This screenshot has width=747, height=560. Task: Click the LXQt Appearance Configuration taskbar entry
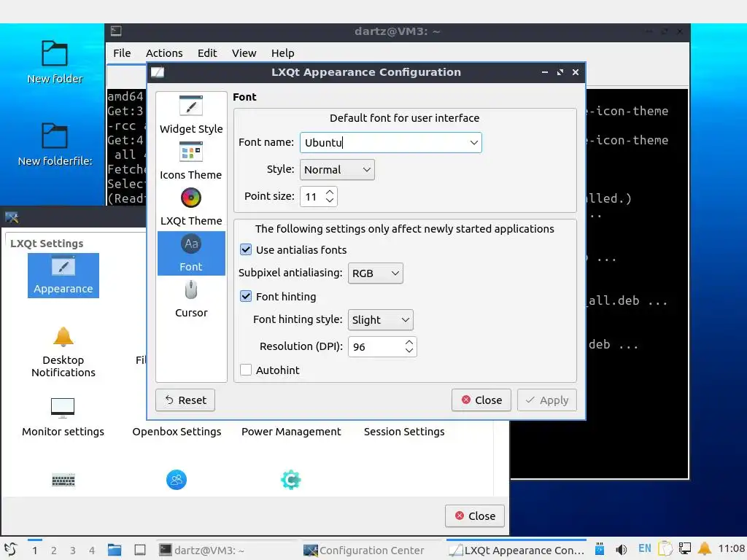coord(516,550)
